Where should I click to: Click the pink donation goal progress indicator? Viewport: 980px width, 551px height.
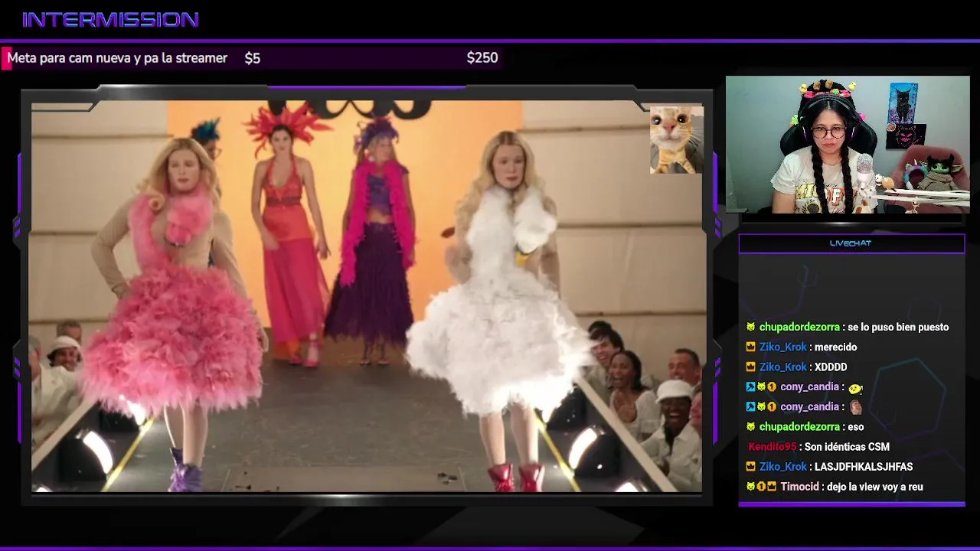click(x=6, y=58)
